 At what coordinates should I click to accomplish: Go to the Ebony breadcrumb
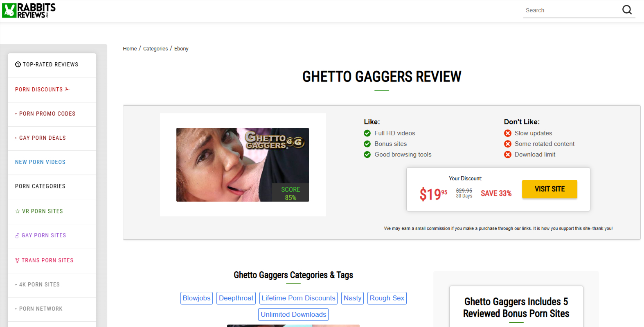181,49
